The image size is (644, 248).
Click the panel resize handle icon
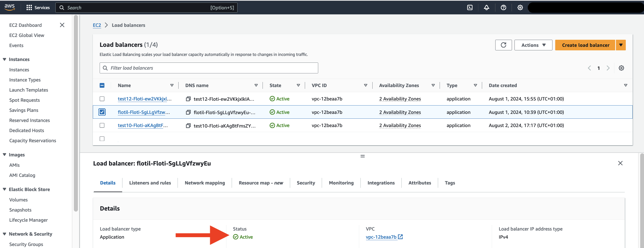point(362,156)
